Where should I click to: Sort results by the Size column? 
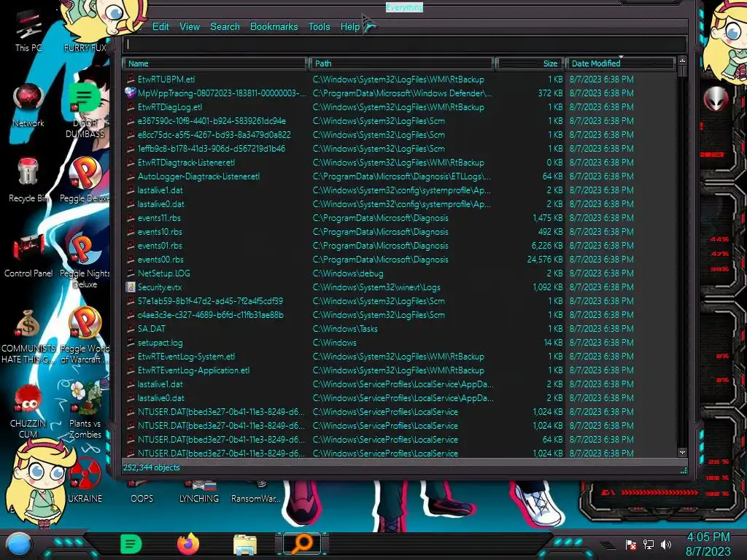[530, 63]
